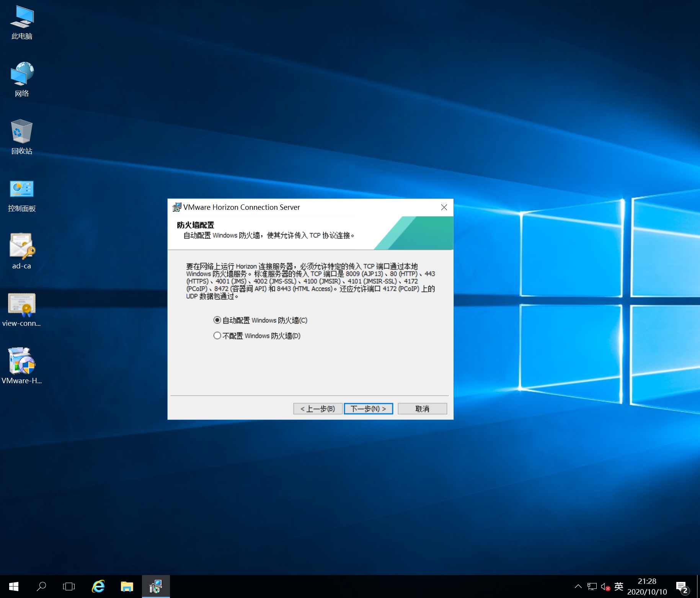Screen dimensions: 700x598
Task: Click the 下一步(N) next button
Action: (368, 409)
